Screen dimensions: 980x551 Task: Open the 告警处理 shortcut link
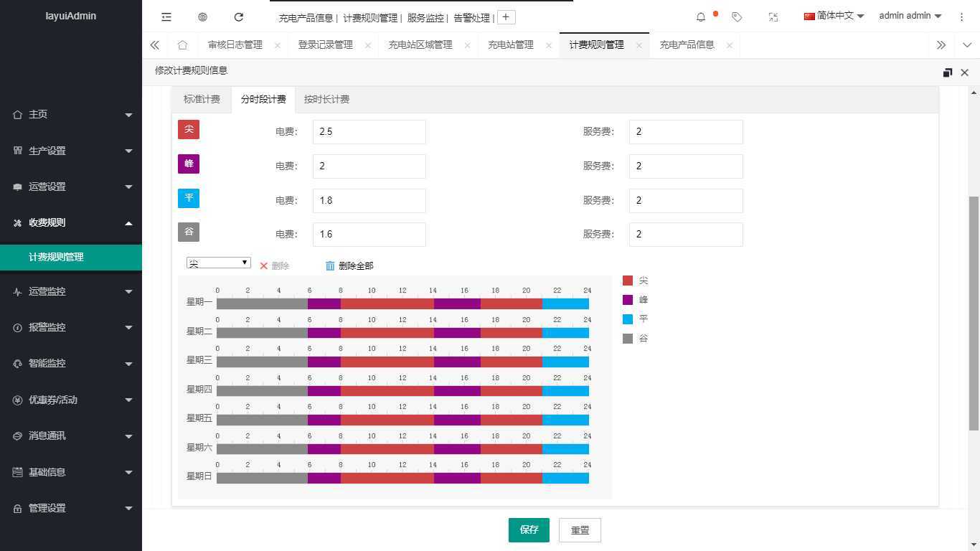[x=472, y=18]
